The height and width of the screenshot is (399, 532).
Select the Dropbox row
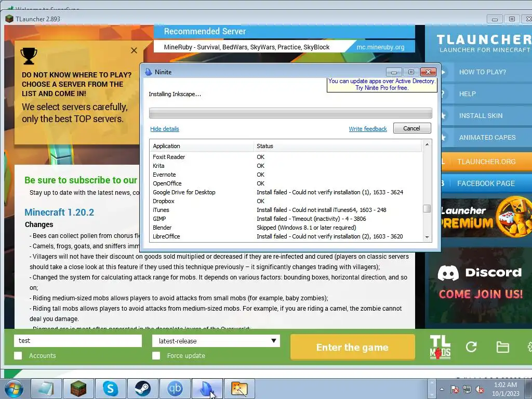pos(286,201)
